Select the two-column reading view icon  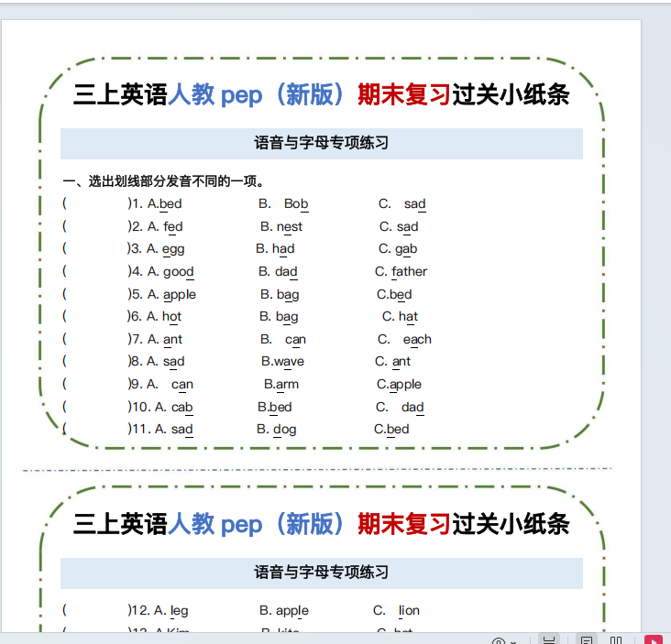point(616,639)
